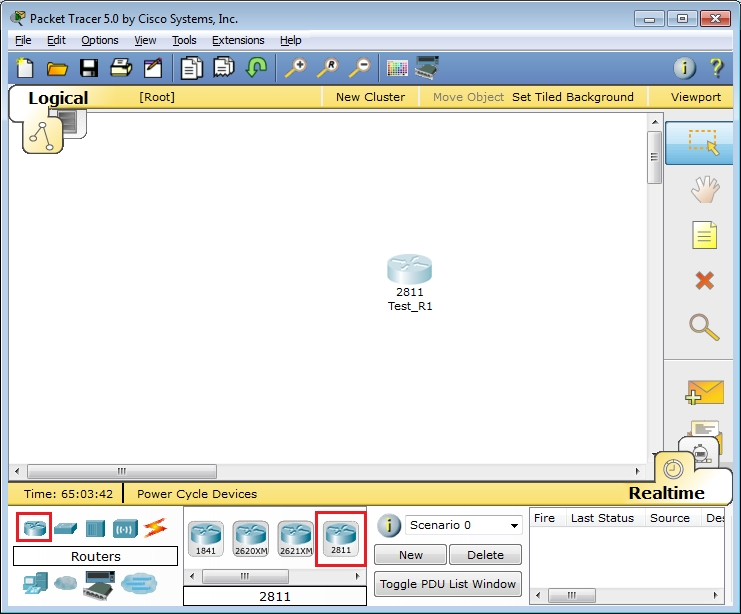Open the Tools menu
The image size is (741, 614).
coord(184,40)
